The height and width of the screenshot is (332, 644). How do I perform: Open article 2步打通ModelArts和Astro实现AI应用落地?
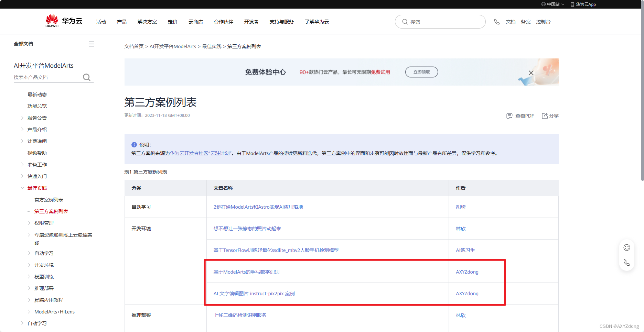(258, 207)
